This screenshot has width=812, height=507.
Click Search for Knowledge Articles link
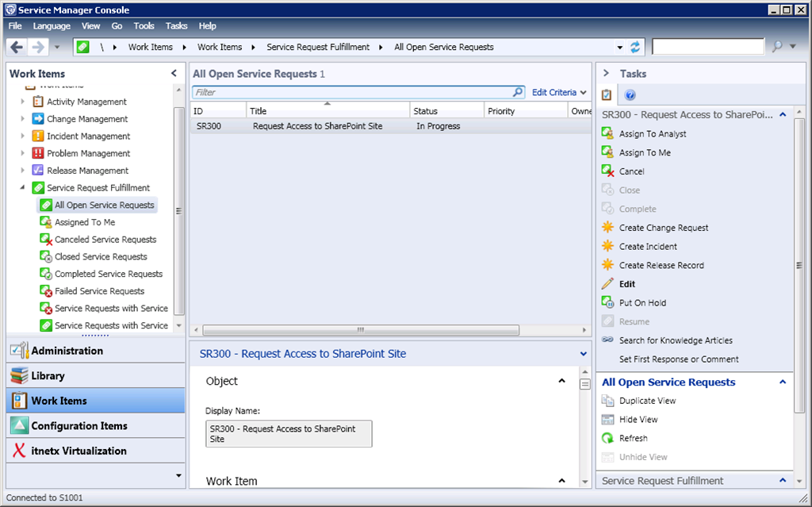(x=676, y=340)
